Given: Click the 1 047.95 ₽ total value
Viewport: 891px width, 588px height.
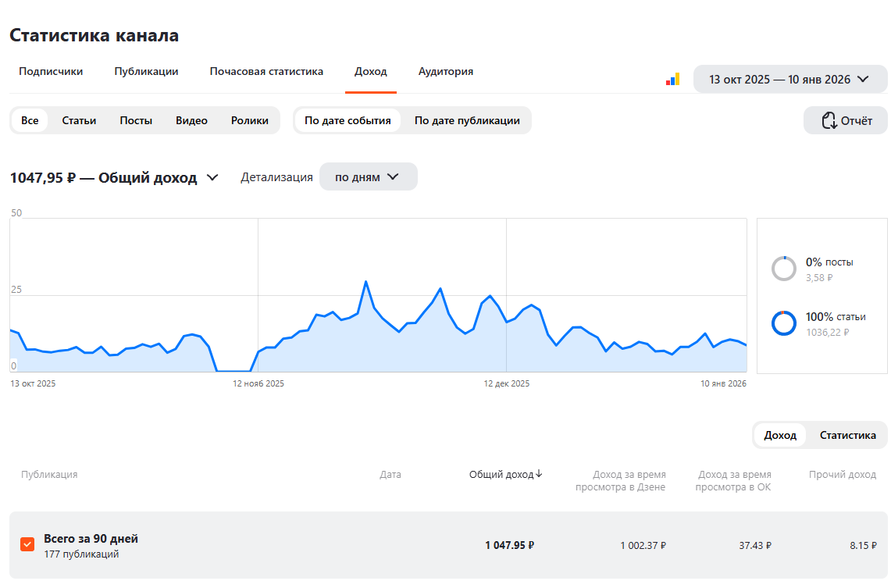Looking at the screenshot, I should (510, 545).
